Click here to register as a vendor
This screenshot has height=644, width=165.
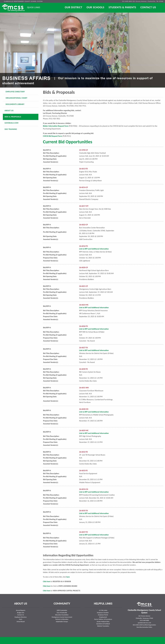47,582
